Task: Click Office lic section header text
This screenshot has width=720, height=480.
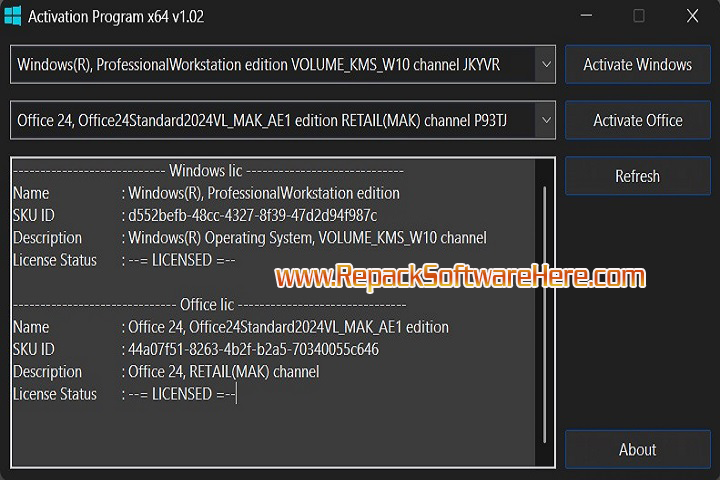Action: [x=207, y=305]
